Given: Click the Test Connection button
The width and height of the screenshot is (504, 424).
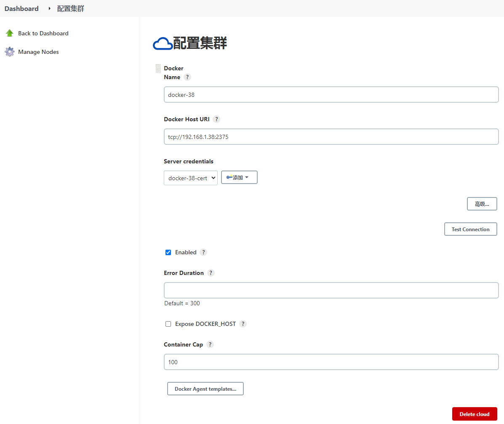Looking at the screenshot, I should pos(471,229).
